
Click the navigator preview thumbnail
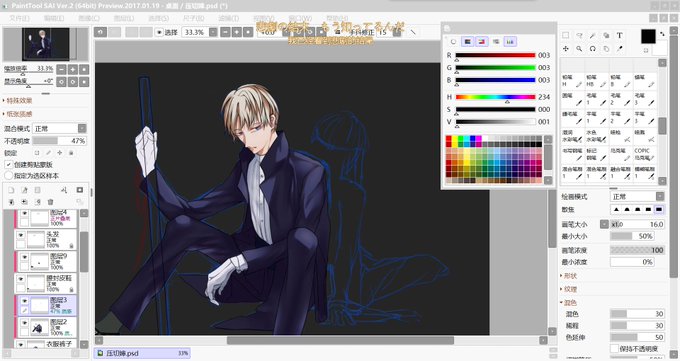tap(46, 44)
